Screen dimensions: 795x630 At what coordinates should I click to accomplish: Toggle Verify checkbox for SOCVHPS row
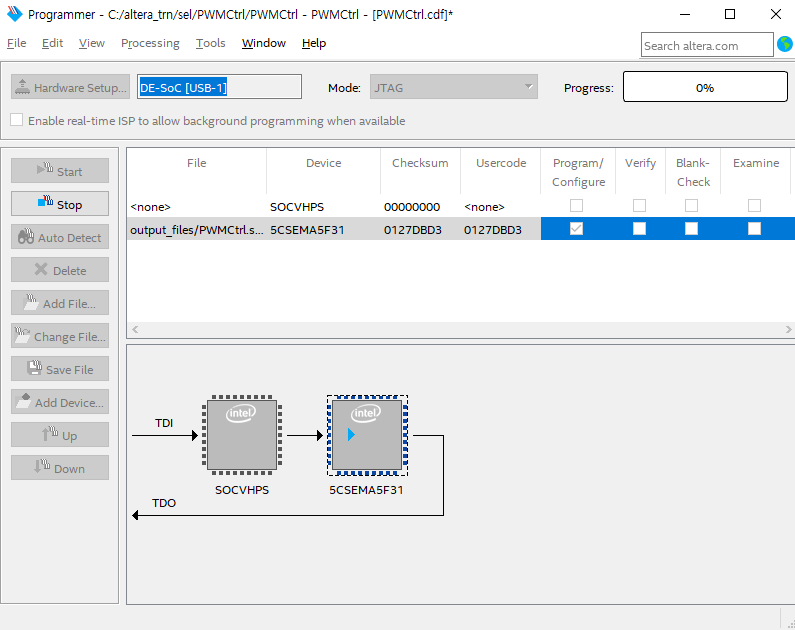(639, 205)
